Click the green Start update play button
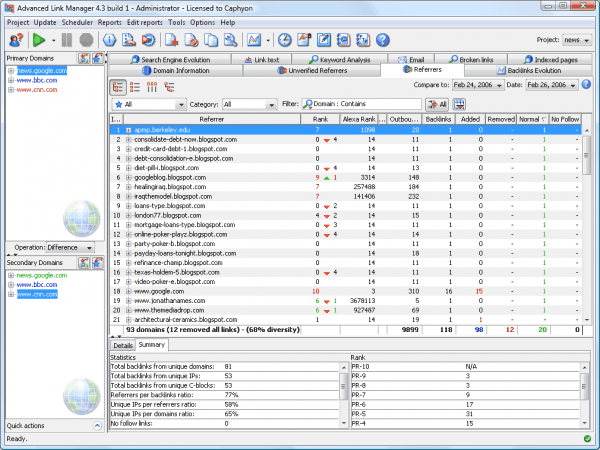The height and width of the screenshot is (450, 600). coord(38,40)
